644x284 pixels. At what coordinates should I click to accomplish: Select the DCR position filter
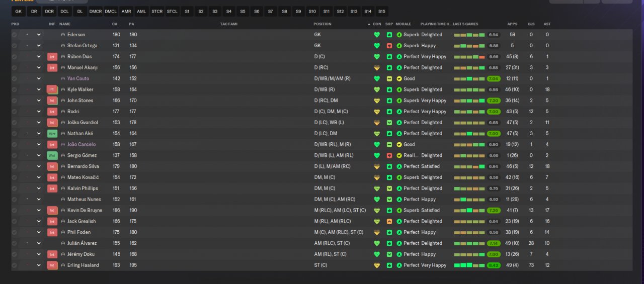pyautogui.click(x=49, y=11)
